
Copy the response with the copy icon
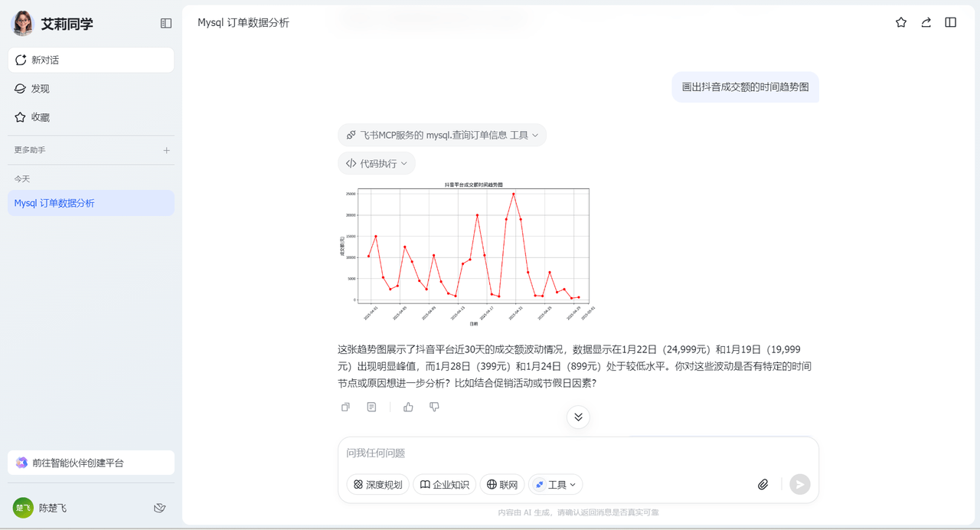(x=345, y=407)
